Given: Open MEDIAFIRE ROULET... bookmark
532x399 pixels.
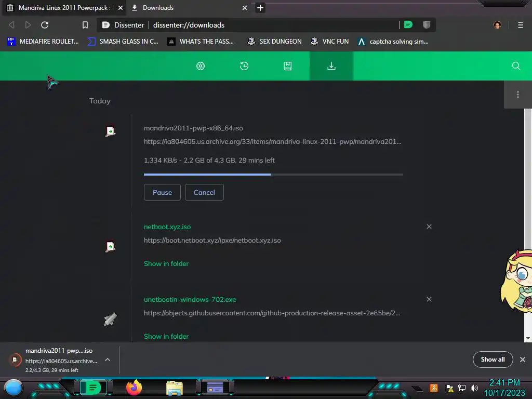Looking at the screenshot, I should tap(43, 42).
